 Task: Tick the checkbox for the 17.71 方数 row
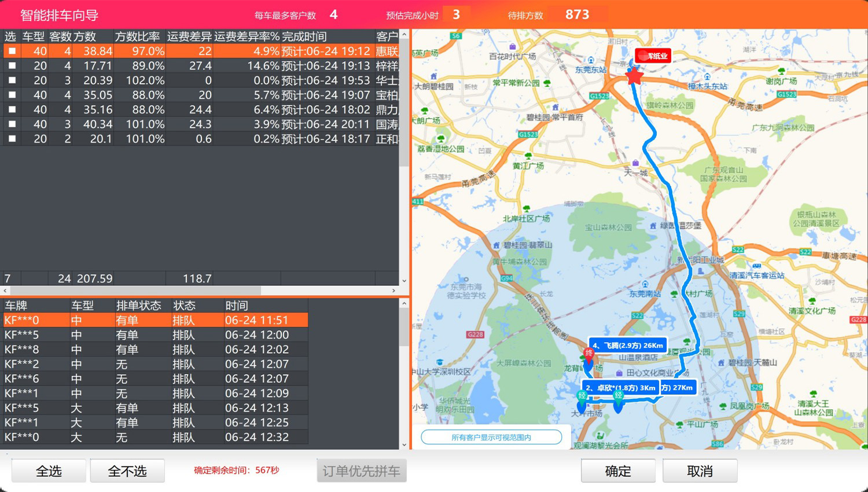(x=12, y=66)
